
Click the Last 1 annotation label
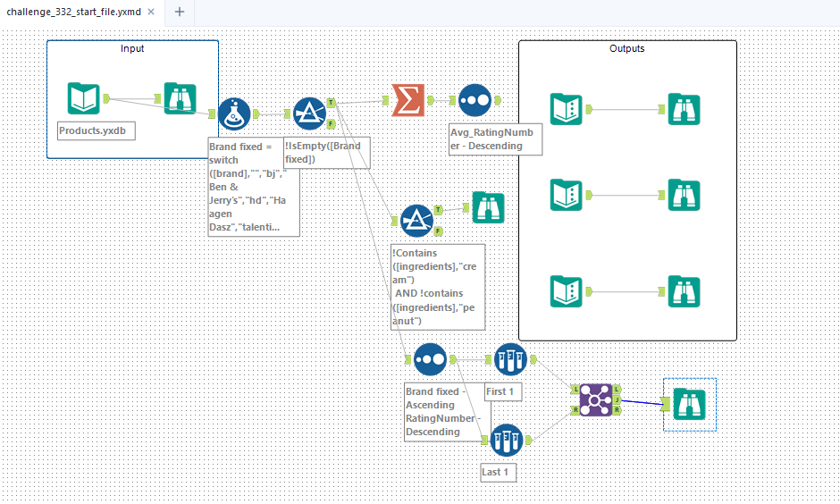(x=499, y=473)
